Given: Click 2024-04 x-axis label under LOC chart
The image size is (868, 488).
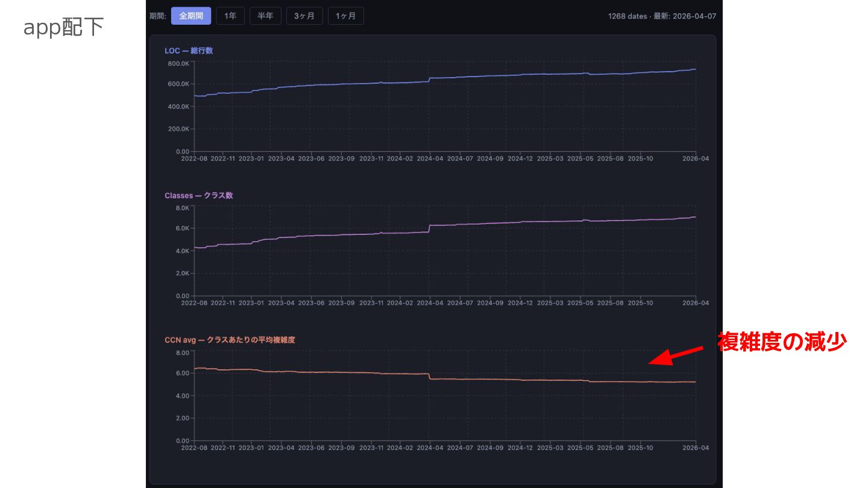Looking at the screenshot, I should point(430,158).
